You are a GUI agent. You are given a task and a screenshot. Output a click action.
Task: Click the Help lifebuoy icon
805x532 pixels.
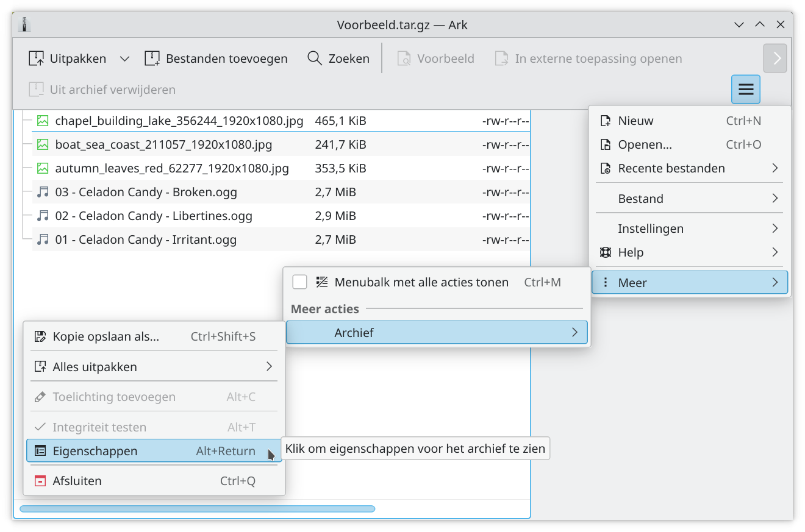(606, 252)
